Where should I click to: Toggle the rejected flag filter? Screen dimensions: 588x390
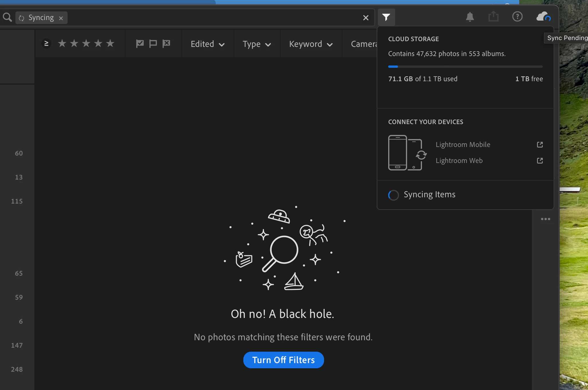coord(166,44)
